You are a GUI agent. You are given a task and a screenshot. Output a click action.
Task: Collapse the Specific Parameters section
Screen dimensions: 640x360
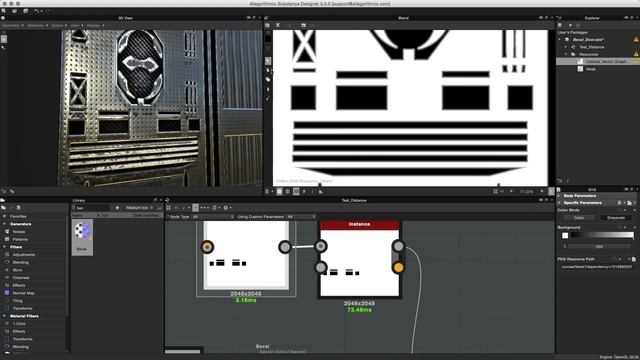[x=560, y=203]
